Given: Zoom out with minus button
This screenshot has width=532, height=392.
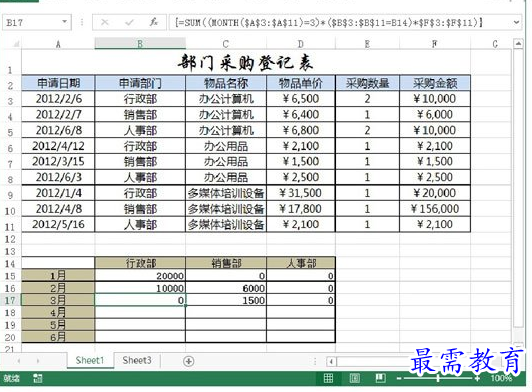Looking at the screenshot, I should click(399, 378).
